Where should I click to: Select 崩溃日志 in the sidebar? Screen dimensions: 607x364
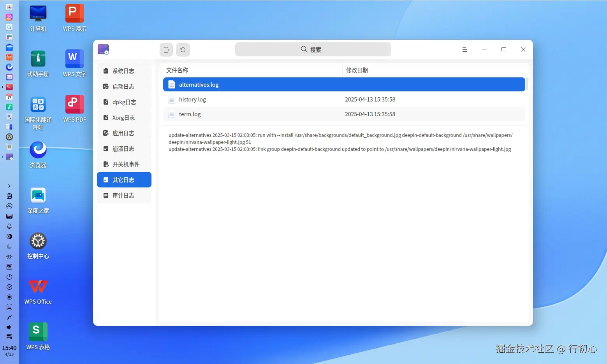coord(124,149)
